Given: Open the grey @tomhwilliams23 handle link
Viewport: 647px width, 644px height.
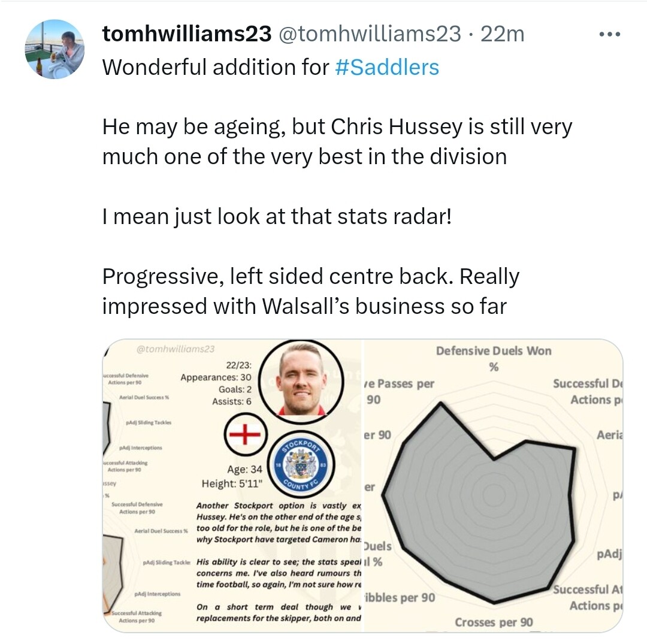Looking at the screenshot, I should click(x=370, y=34).
